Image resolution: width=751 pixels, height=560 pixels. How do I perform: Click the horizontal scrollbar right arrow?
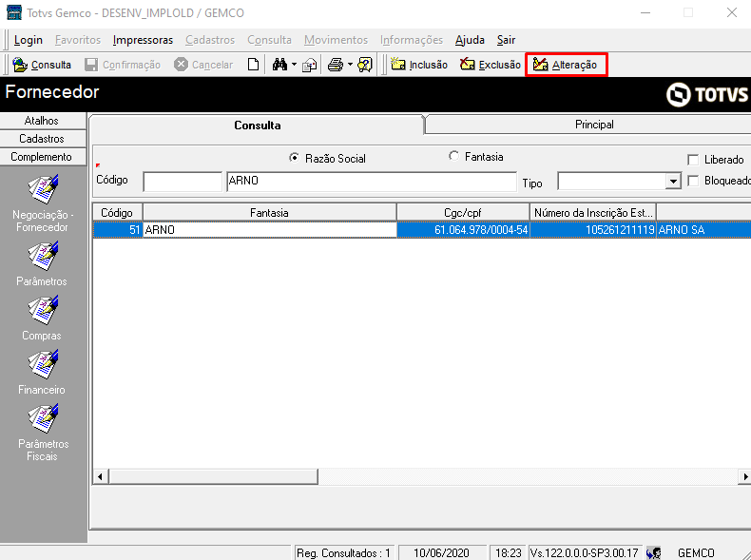point(744,476)
